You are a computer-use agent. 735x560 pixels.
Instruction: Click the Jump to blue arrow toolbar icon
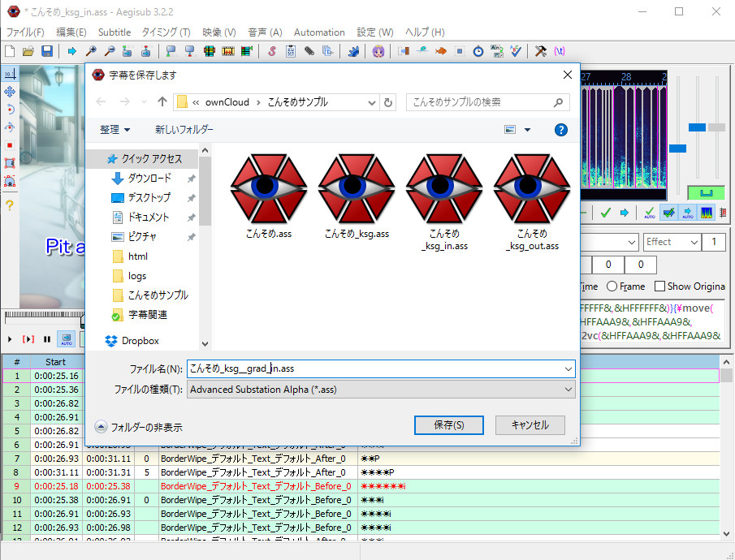(71, 51)
